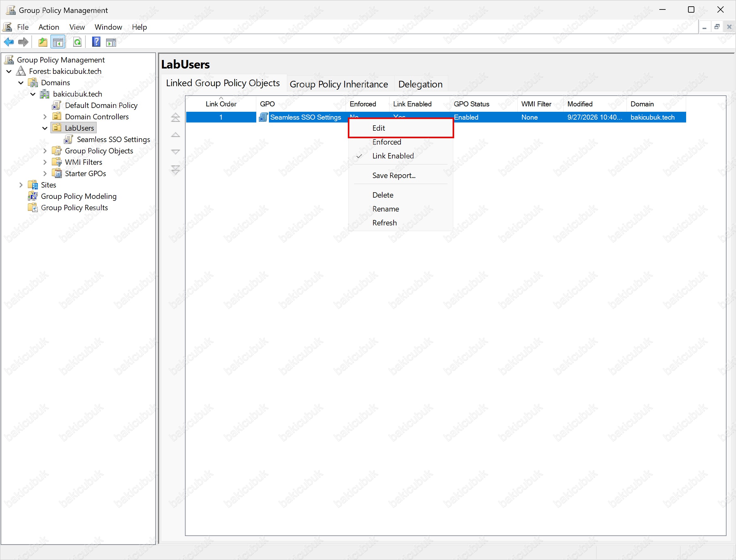Viewport: 736px width, 560px height.
Task: Toggle the Show/Hide Console Tree icon
Action: (x=58, y=42)
